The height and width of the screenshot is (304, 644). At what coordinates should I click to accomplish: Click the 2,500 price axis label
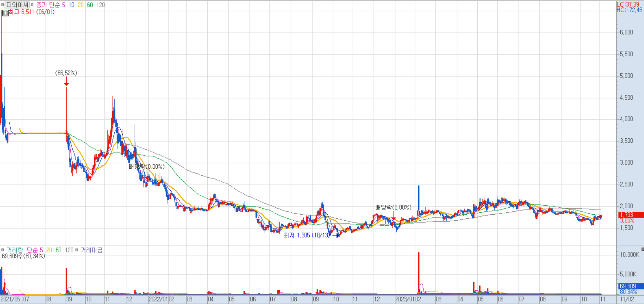pyautogui.click(x=626, y=184)
